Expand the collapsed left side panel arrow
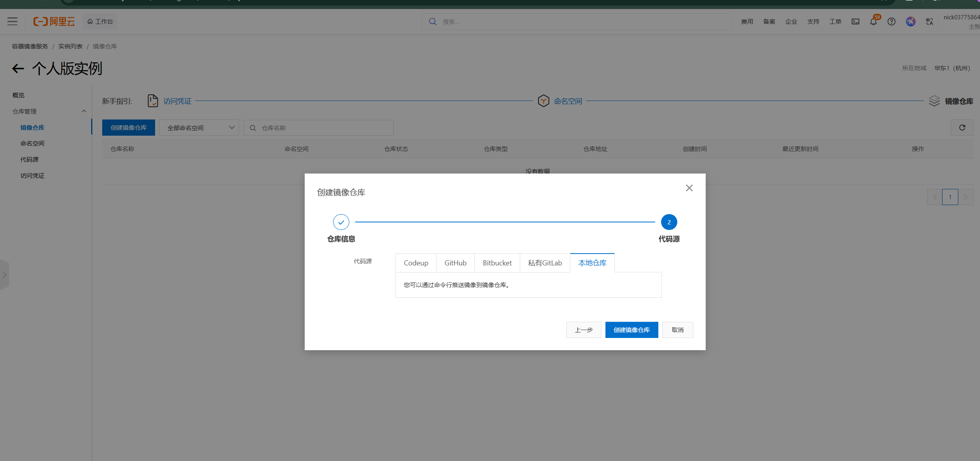The height and width of the screenshot is (461, 980). (x=4, y=275)
